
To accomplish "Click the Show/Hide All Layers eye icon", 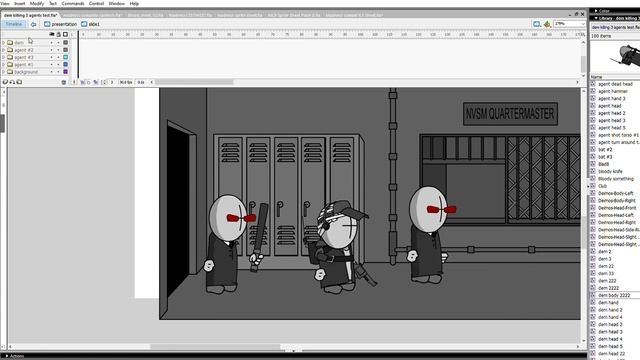I will point(52,34).
